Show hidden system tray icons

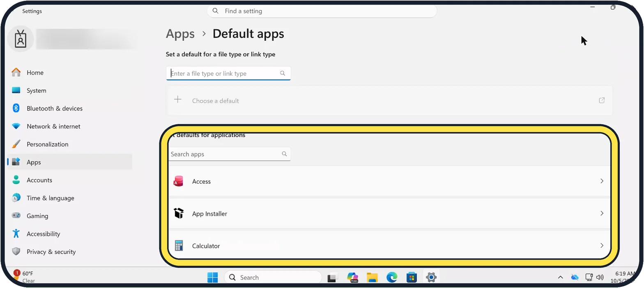pos(560,277)
